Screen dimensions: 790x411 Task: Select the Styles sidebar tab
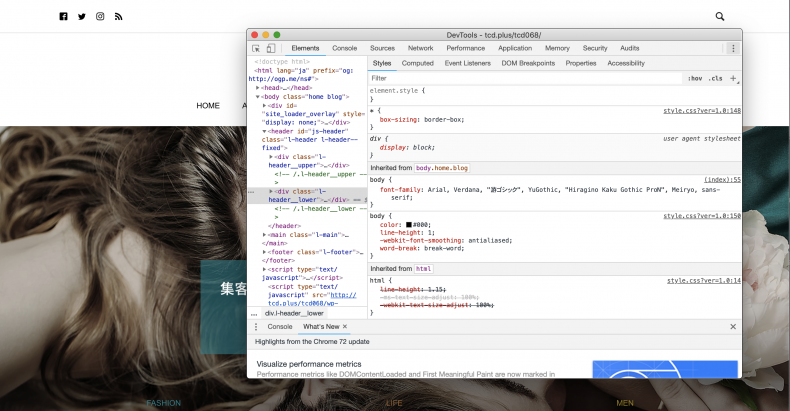(382, 63)
